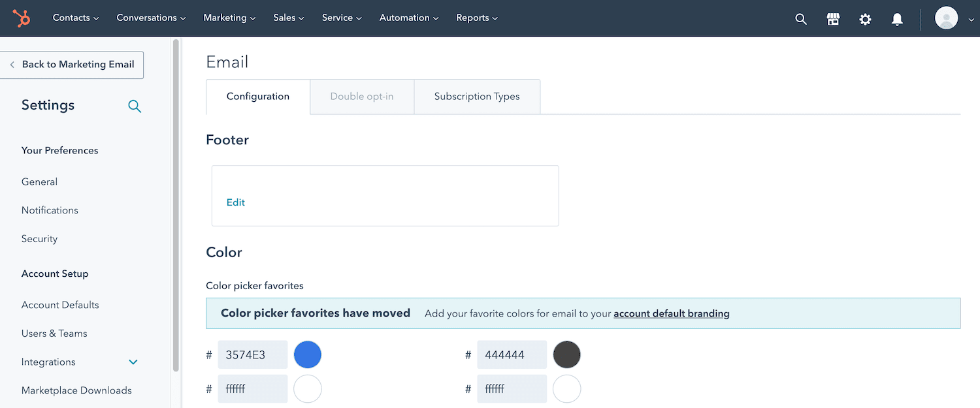Open the Automation dropdown

coord(408,18)
